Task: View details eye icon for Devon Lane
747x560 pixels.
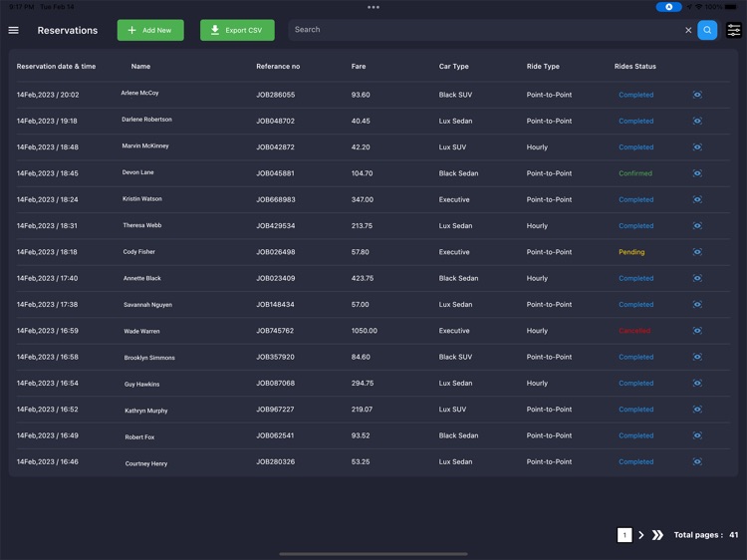Action: [697, 173]
